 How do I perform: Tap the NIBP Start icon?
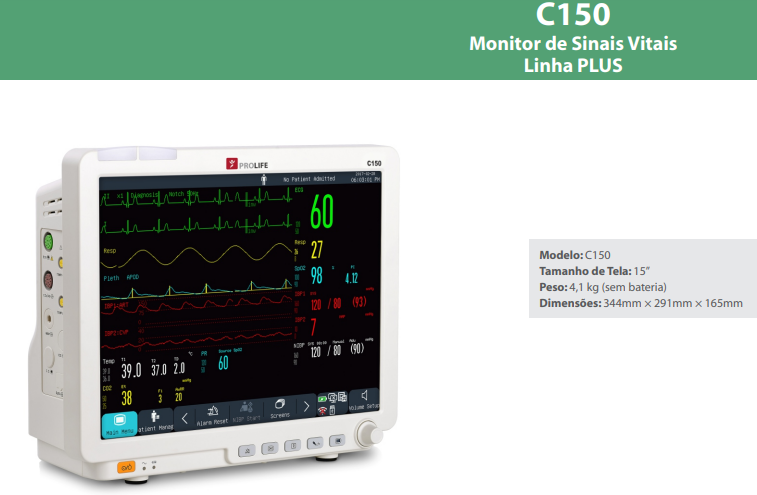pyautogui.click(x=244, y=411)
